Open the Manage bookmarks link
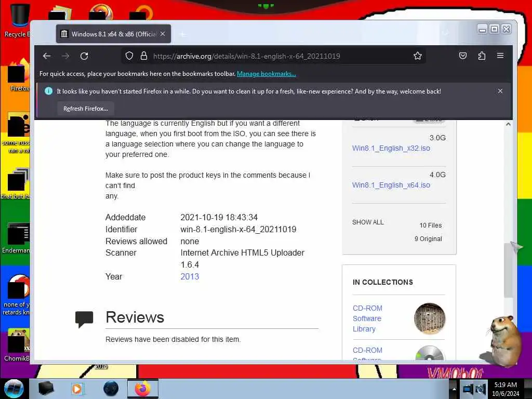 [267, 74]
